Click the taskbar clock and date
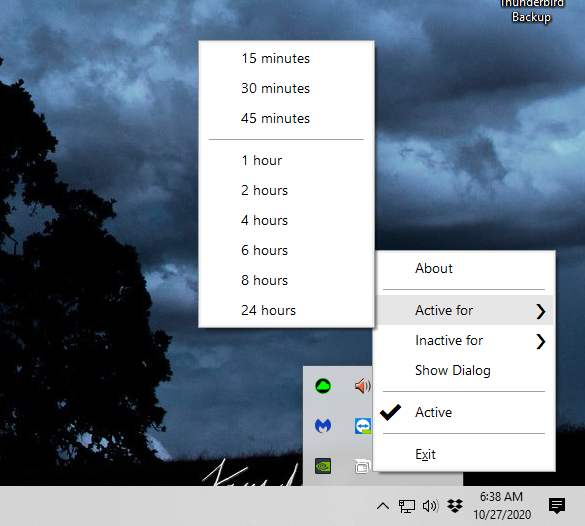 click(x=502, y=506)
